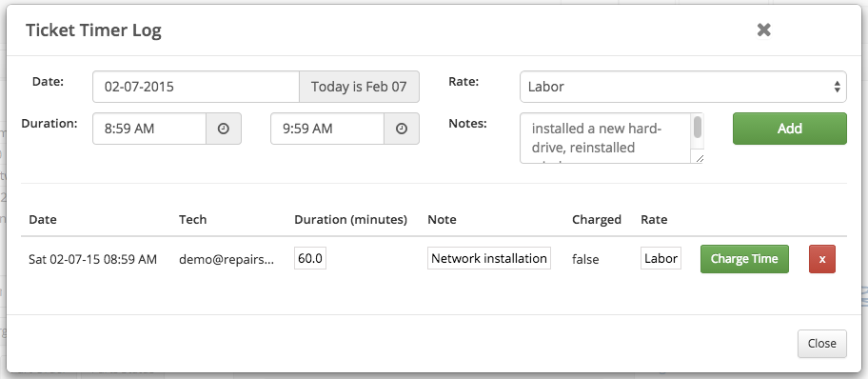
Task: Focus the start time field 8:59 AM
Action: [149, 129]
